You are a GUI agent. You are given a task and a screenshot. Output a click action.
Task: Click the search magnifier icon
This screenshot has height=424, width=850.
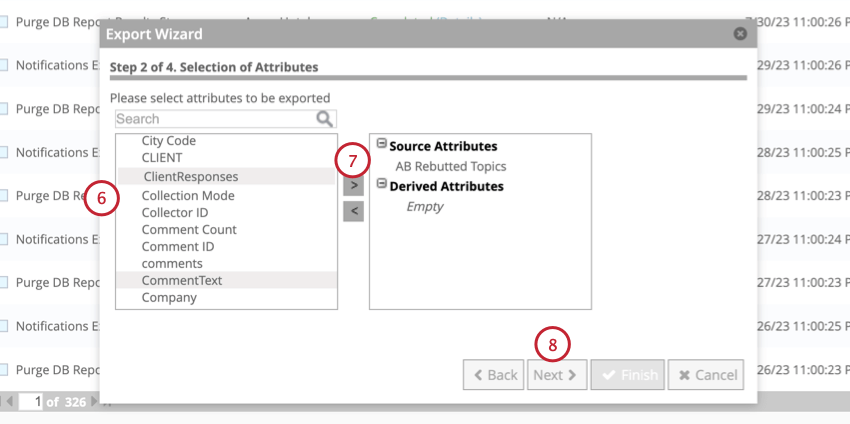coord(324,119)
